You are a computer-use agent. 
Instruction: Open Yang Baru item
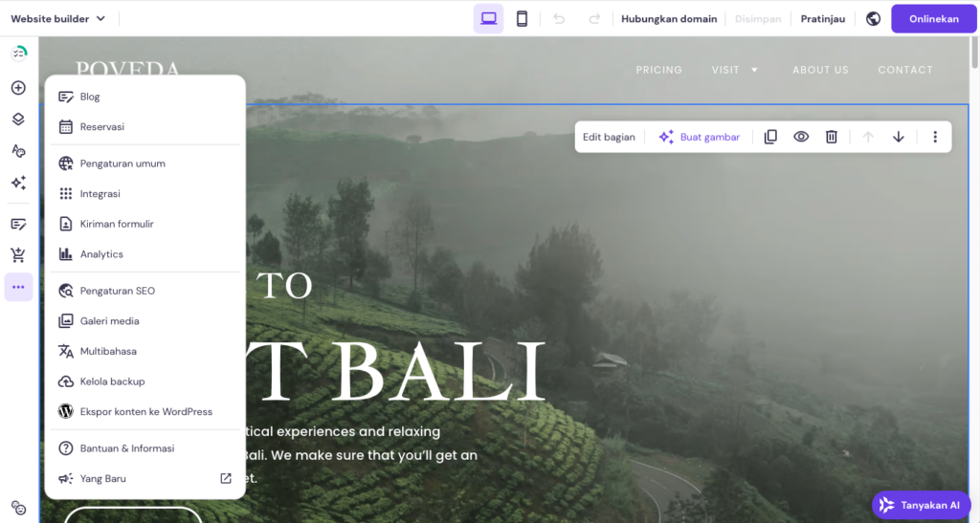click(145, 479)
